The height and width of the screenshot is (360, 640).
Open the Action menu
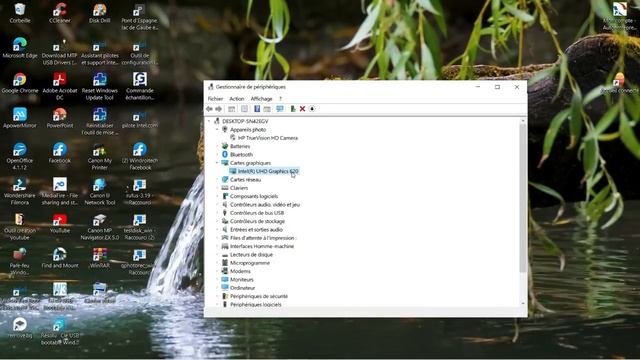tap(236, 99)
